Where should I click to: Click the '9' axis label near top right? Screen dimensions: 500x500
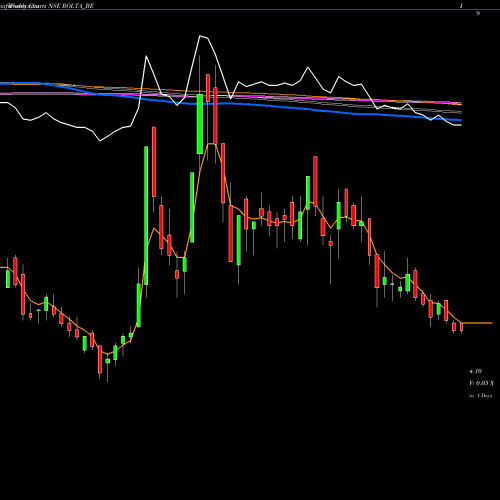tap(478, 14)
